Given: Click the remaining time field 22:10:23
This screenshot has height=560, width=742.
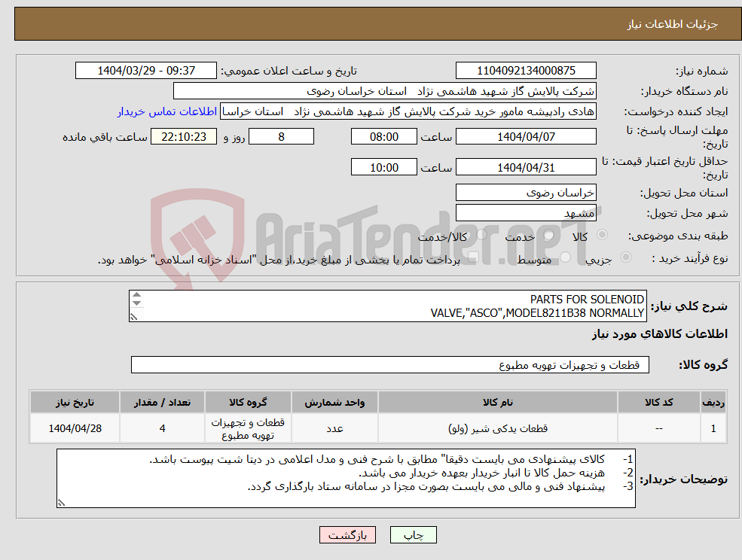Looking at the screenshot, I should pyautogui.click(x=184, y=137).
